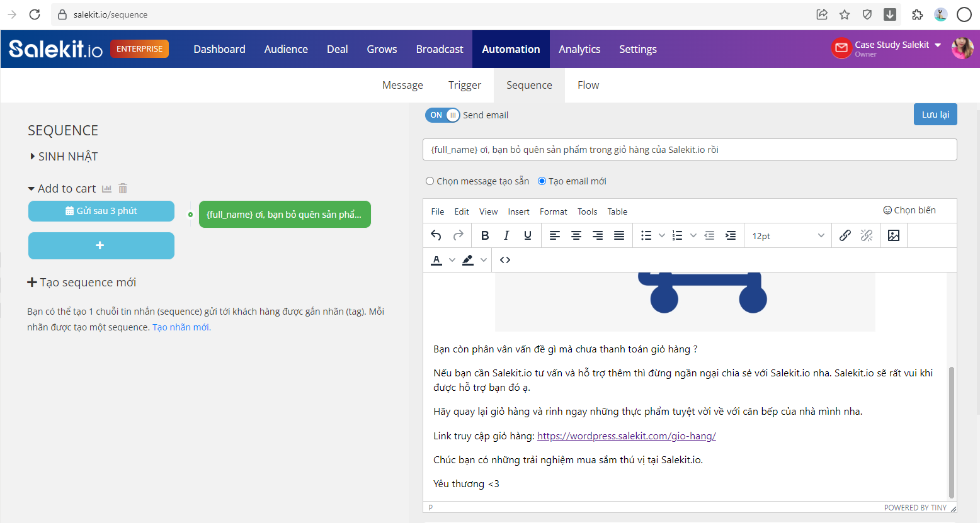Switch to the Flow tab
This screenshot has height=523, width=980.
click(588, 85)
